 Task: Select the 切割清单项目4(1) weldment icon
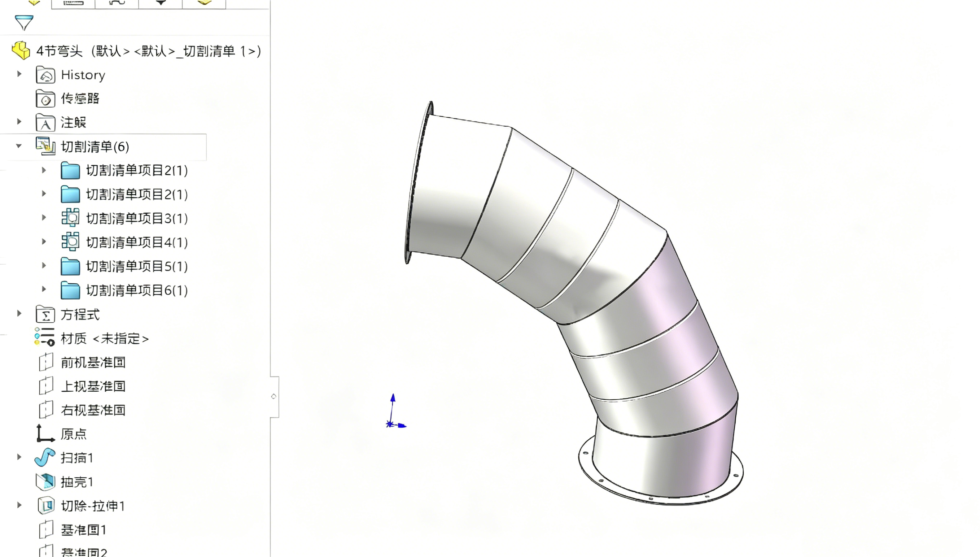click(x=70, y=242)
